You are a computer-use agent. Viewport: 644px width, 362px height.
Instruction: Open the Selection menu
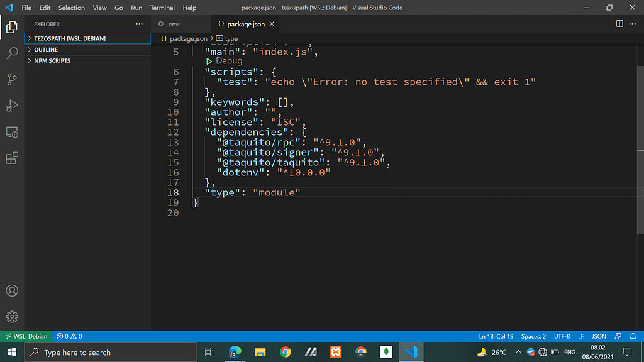click(x=72, y=8)
